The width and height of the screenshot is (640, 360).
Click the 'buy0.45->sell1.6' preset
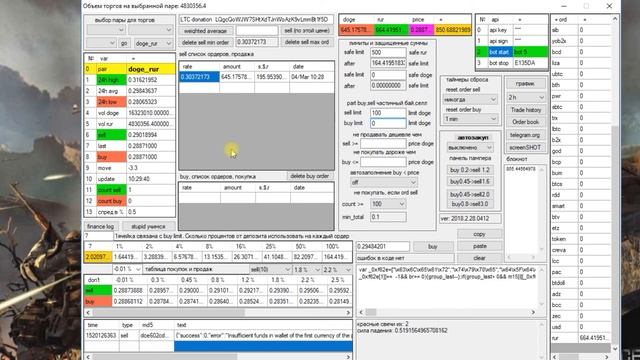click(x=470, y=182)
